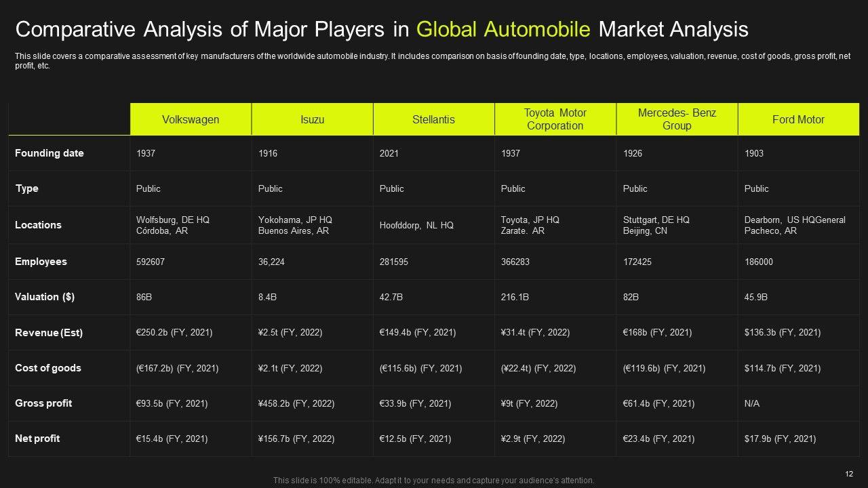Select the Ford Motor column header

(x=798, y=119)
